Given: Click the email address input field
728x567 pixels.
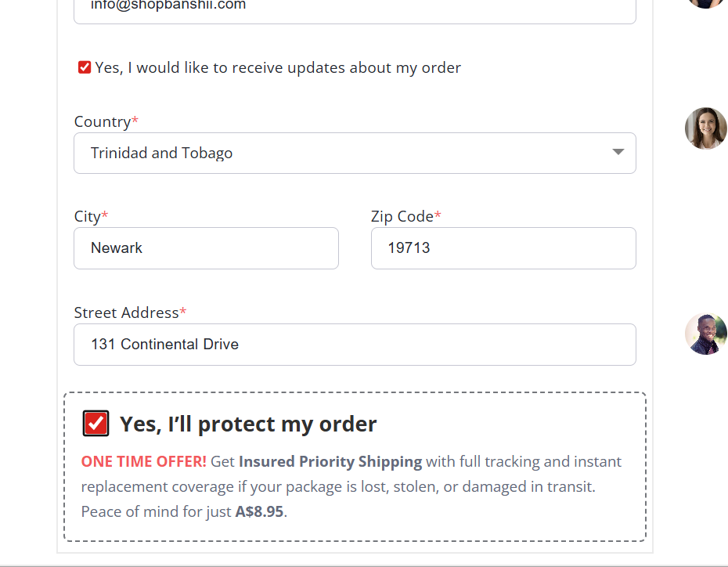Looking at the screenshot, I should coord(354,9).
